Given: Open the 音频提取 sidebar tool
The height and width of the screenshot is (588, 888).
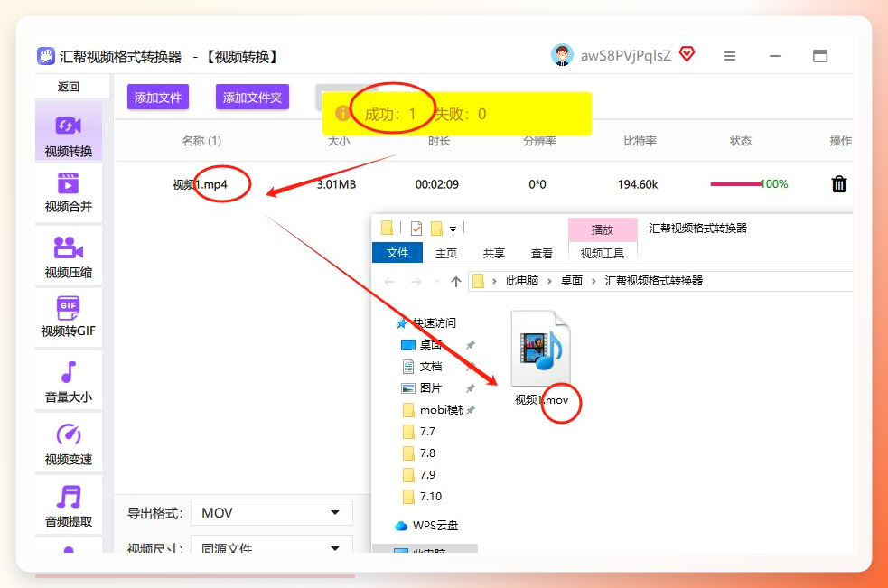Looking at the screenshot, I should pyautogui.click(x=69, y=505).
